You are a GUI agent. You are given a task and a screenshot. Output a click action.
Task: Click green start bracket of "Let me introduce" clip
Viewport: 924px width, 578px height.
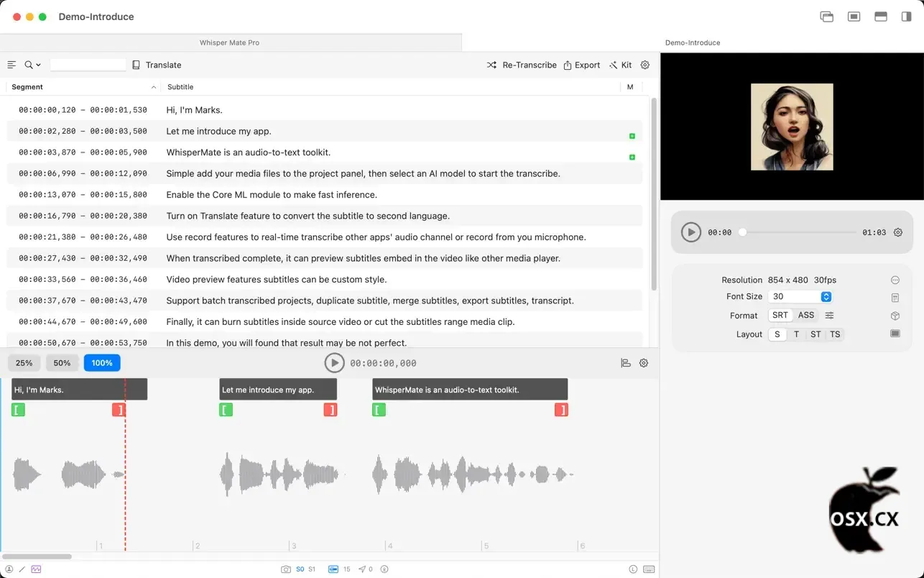pyautogui.click(x=226, y=410)
